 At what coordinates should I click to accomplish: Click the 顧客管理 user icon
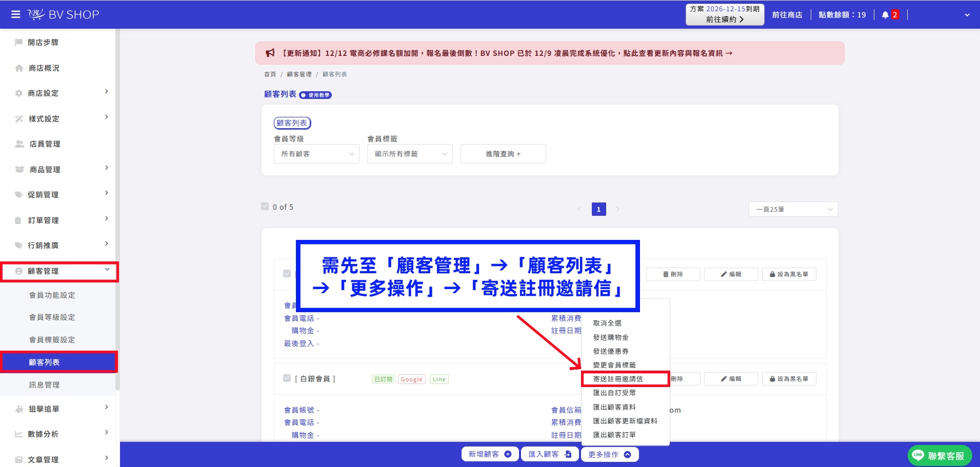(19, 271)
